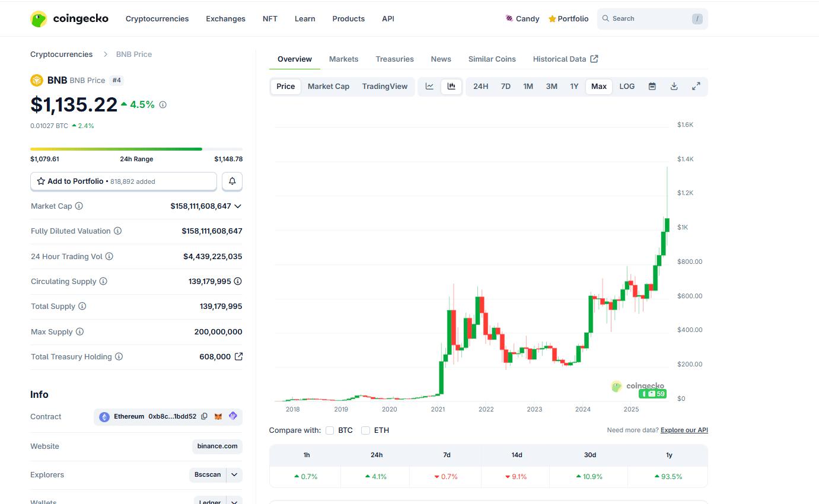Toggle the LOG scale option
Screen dimensions: 819x504
[627, 87]
